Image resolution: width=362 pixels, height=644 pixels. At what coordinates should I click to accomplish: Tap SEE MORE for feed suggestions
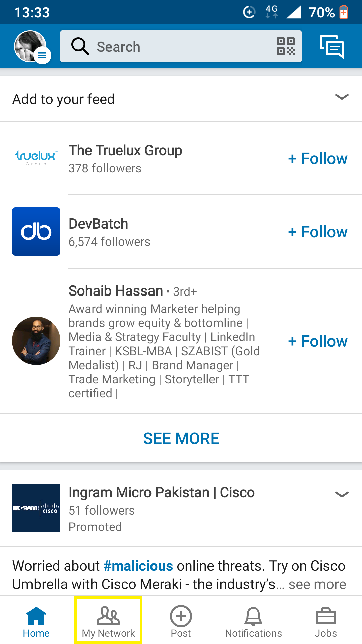point(181,438)
